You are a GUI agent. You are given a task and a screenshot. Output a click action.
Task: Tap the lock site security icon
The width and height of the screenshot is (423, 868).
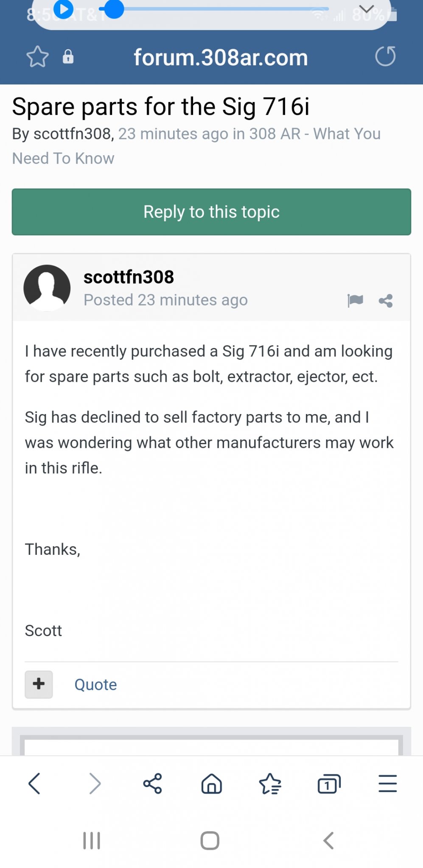68,57
